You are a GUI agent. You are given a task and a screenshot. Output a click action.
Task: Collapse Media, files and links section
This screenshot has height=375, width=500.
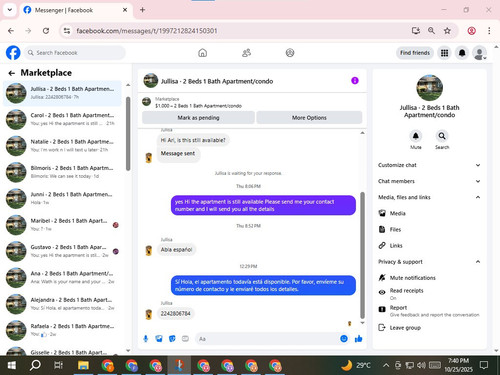tap(429, 197)
